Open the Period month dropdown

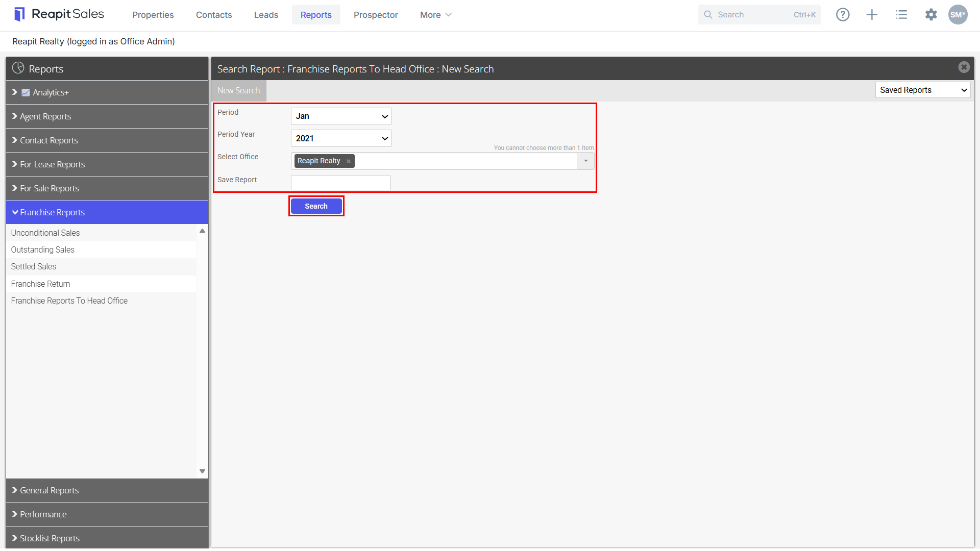click(341, 116)
